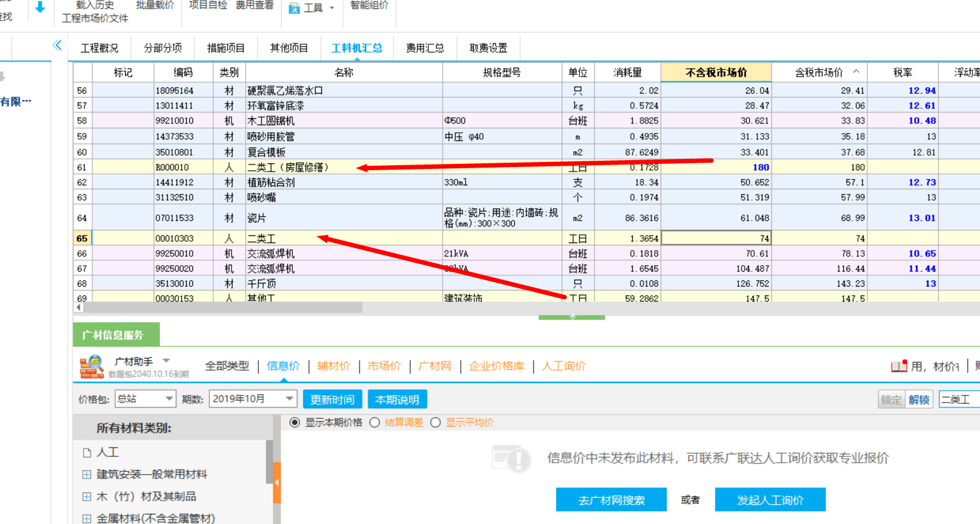Click the 广材助手 icon

tap(92, 367)
